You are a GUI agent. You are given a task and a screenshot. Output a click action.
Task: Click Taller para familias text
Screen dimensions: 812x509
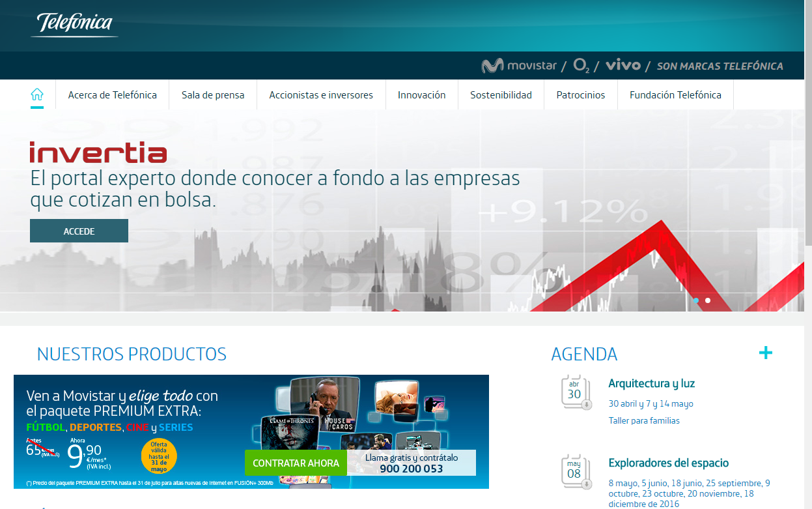(x=644, y=420)
